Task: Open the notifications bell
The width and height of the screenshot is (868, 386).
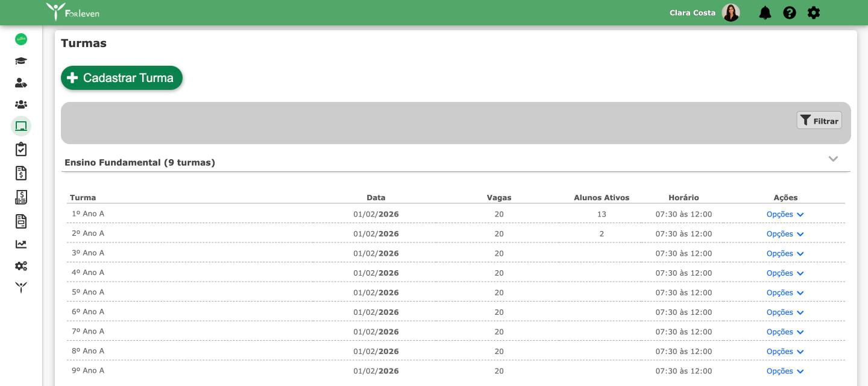Action: (x=766, y=13)
